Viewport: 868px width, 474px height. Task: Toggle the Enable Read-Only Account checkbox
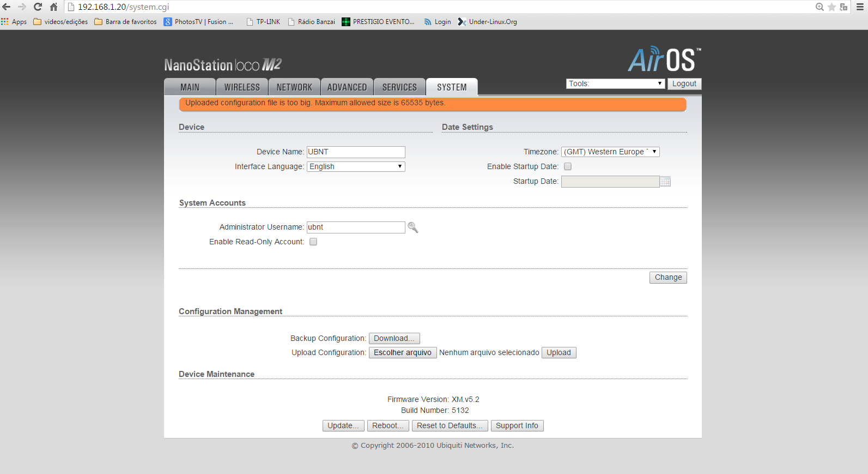point(313,242)
